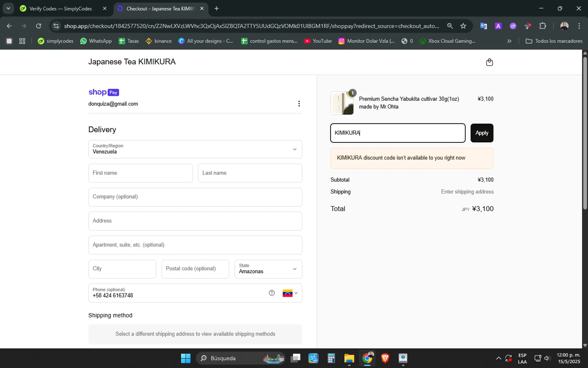This screenshot has height=368, width=588.
Task: Open the Extensions puzzle icon
Action: pos(543,26)
